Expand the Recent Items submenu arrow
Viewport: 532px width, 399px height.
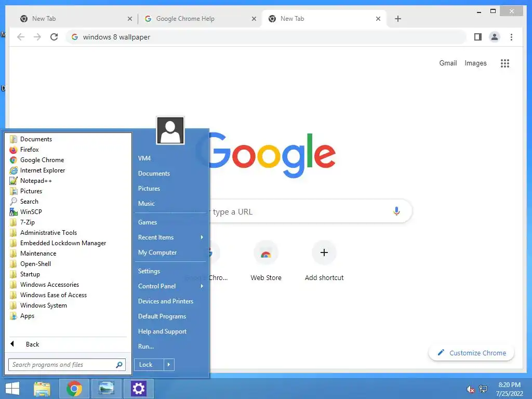tap(202, 237)
